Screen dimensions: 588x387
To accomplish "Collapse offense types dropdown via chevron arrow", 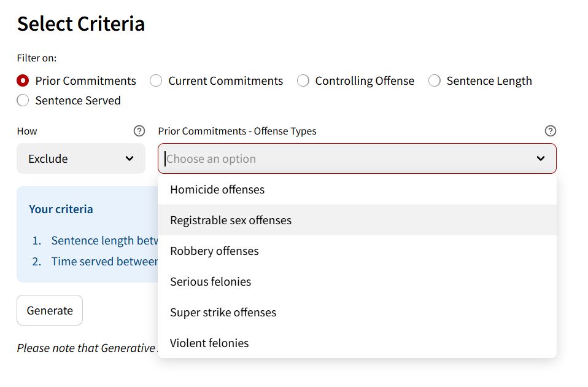I will point(540,158).
